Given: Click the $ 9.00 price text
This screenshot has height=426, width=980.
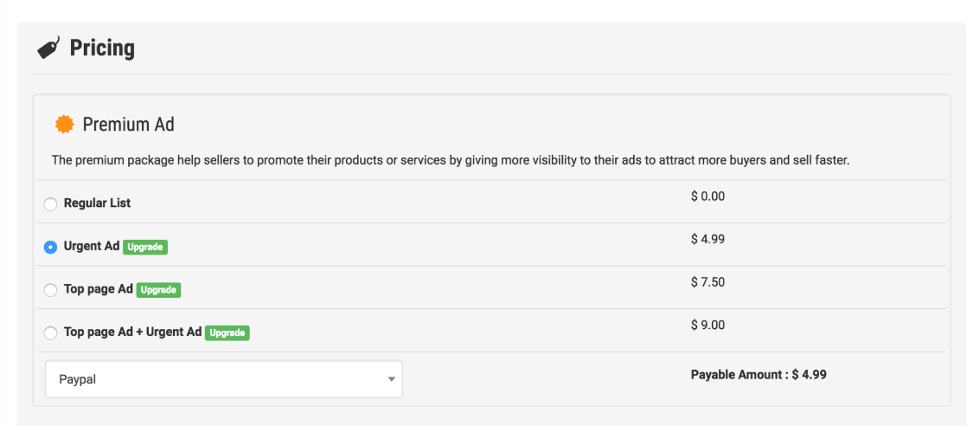Looking at the screenshot, I should (x=708, y=325).
